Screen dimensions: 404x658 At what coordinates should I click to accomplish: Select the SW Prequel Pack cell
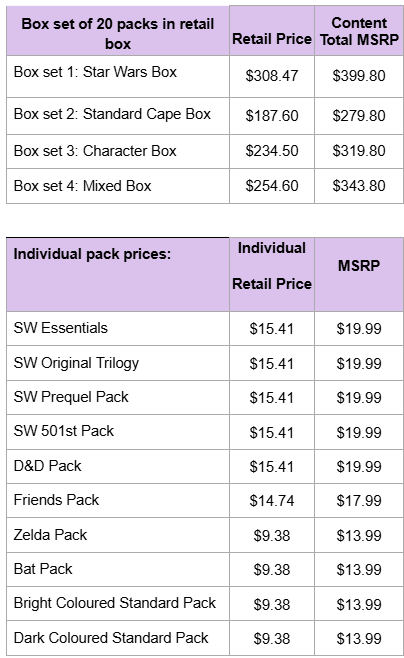(x=118, y=397)
